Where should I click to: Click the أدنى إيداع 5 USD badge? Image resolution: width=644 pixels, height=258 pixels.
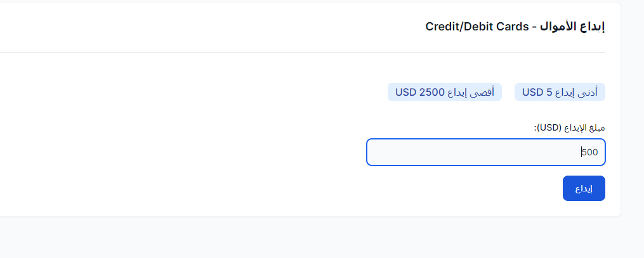560,93
